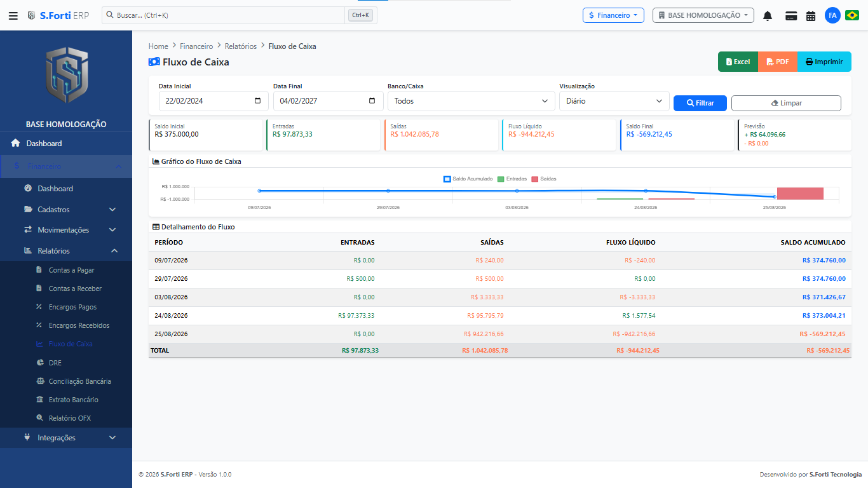Screen dimensions: 868x488
Task: Click the Brazil flag language icon
Action: (x=852, y=15)
